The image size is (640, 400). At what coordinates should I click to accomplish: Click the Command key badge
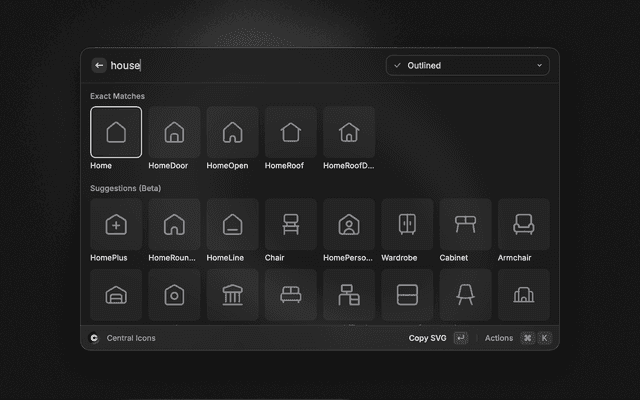click(x=527, y=338)
